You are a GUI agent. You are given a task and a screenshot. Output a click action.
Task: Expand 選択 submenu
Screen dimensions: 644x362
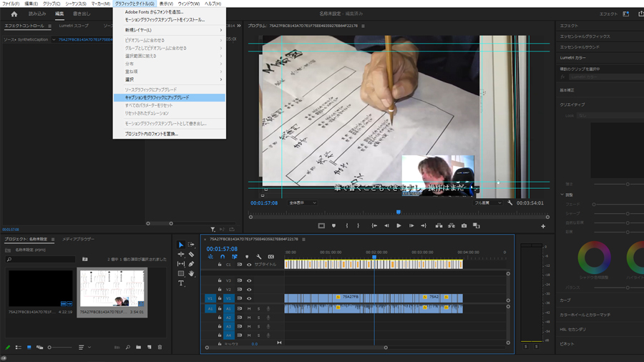pyautogui.click(x=170, y=79)
